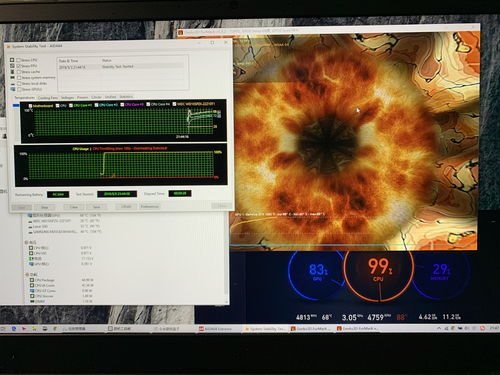Click the Test Started timestamp field
This screenshot has width=500, height=375.
(x=117, y=194)
